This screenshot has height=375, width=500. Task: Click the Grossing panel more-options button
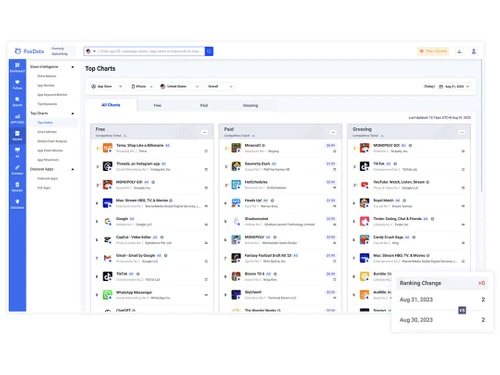461,132
